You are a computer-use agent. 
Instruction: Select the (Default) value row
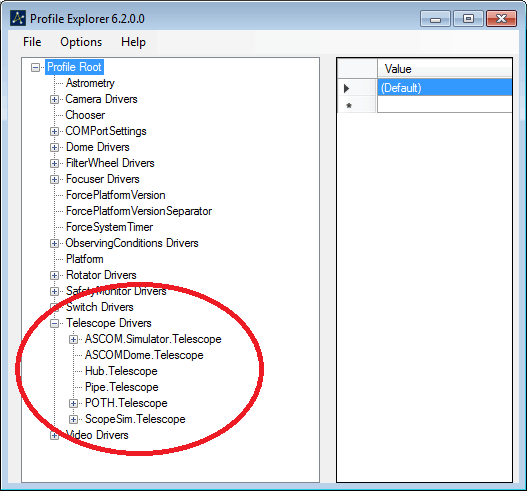(x=444, y=88)
